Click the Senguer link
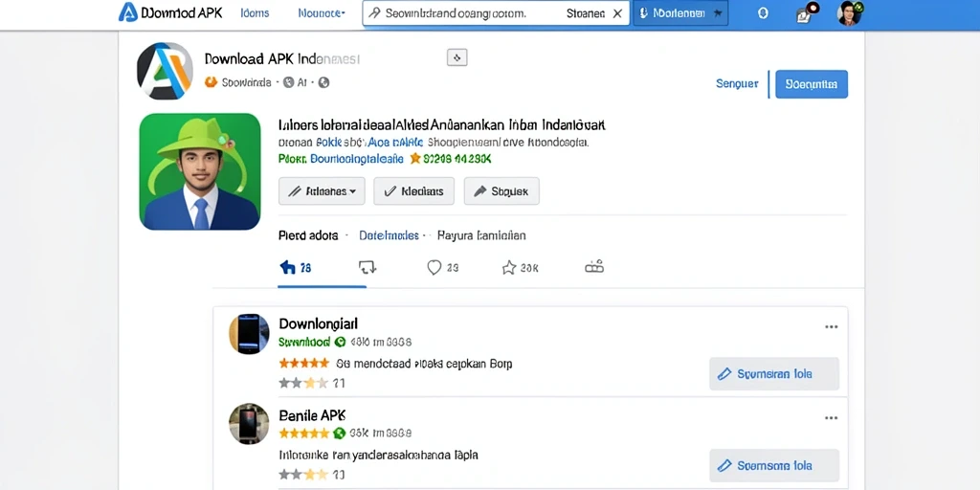 [737, 84]
